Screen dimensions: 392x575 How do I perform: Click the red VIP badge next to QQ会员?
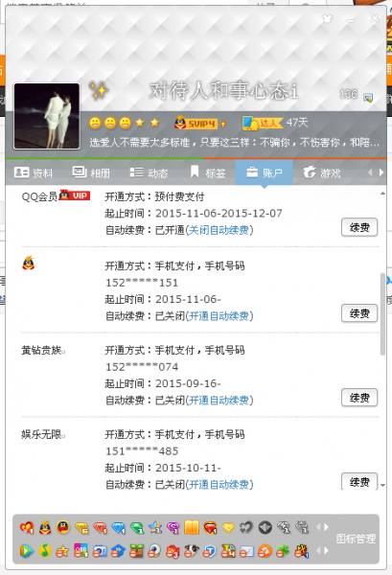tap(75, 195)
